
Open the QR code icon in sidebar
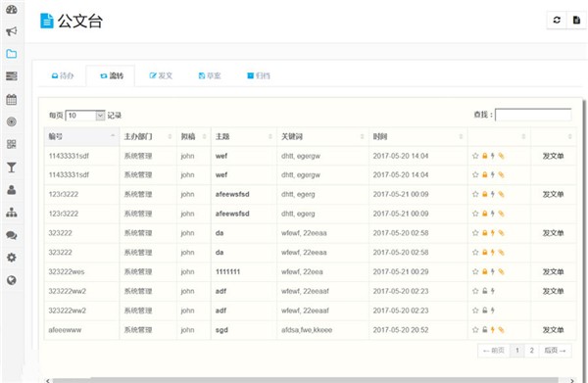coord(12,144)
